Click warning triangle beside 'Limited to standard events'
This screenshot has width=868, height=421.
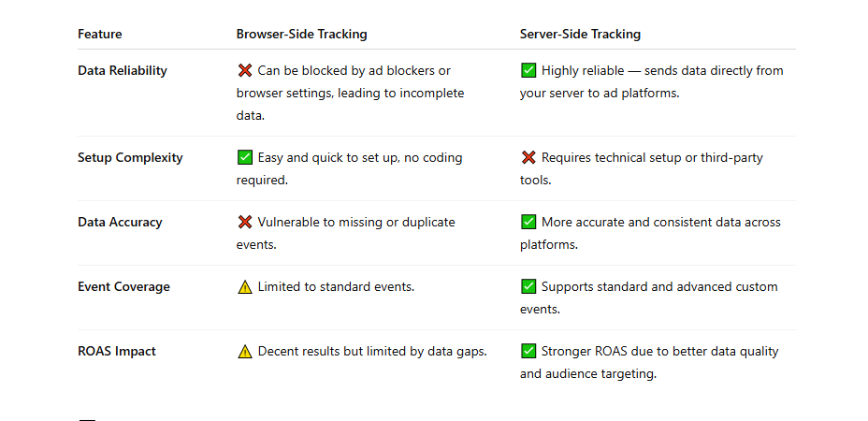click(245, 287)
